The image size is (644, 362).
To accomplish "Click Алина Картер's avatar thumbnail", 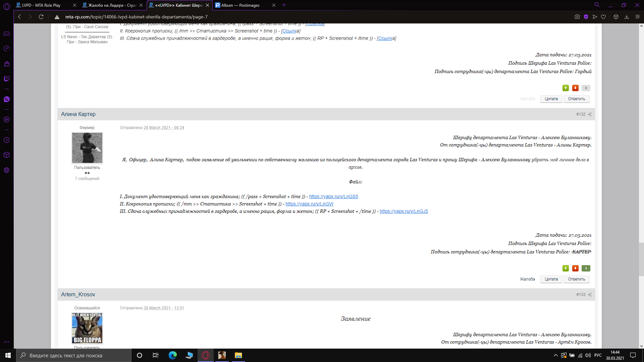I will (87, 147).
